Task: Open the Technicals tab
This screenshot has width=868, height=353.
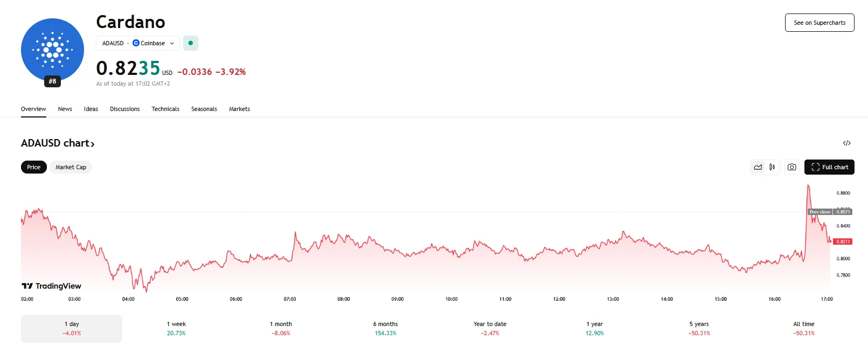Action: pyautogui.click(x=165, y=109)
